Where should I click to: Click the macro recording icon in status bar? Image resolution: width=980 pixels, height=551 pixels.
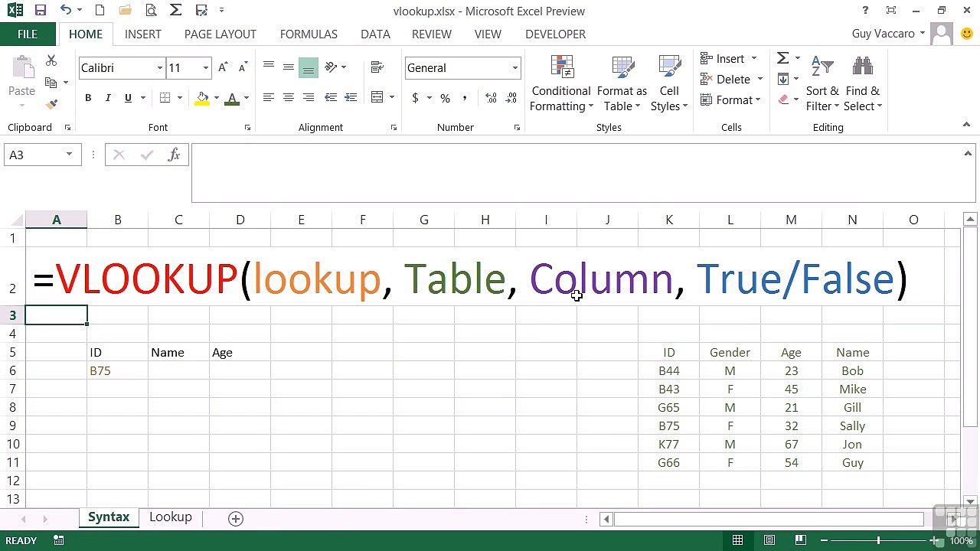coord(59,540)
